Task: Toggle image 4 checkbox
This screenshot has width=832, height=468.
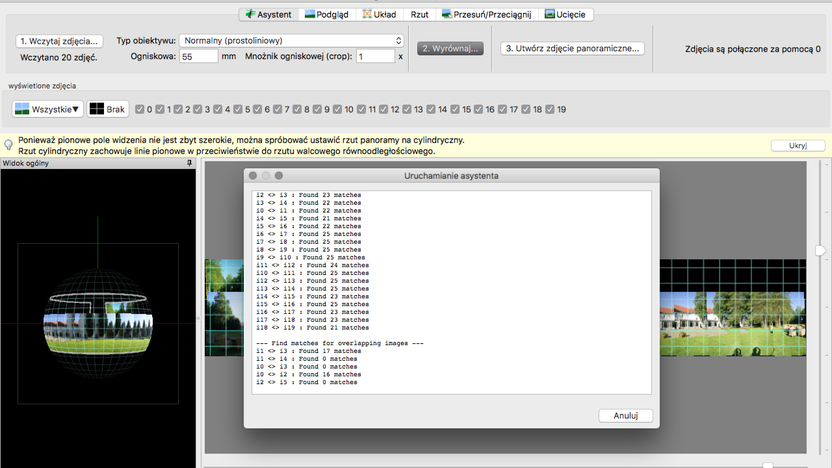Action: (218, 109)
